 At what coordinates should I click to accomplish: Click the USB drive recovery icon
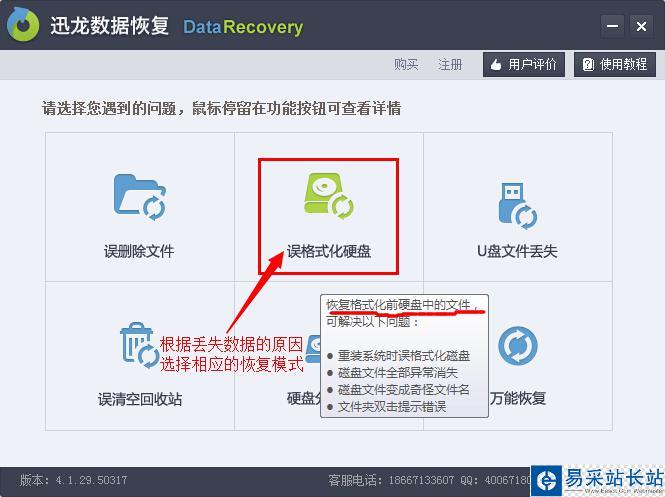tap(517, 206)
